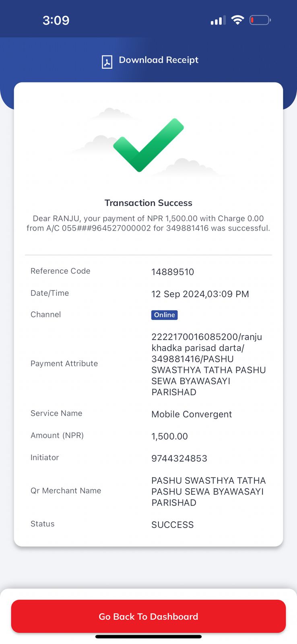Image resolution: width=297 pixels, height=644 pixels.
Task: Click Go Back To Dashboard button
Action: pyautogui.click(x=148, y=616)
